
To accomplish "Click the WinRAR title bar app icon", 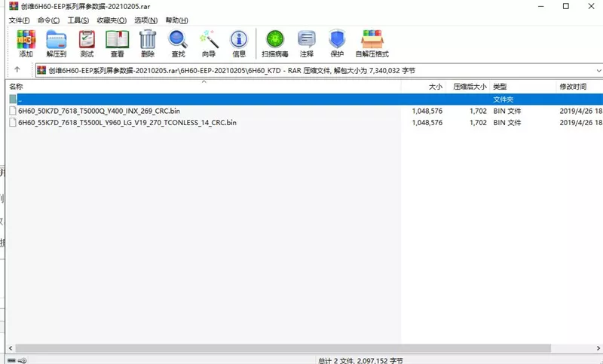I will (14, 6).
